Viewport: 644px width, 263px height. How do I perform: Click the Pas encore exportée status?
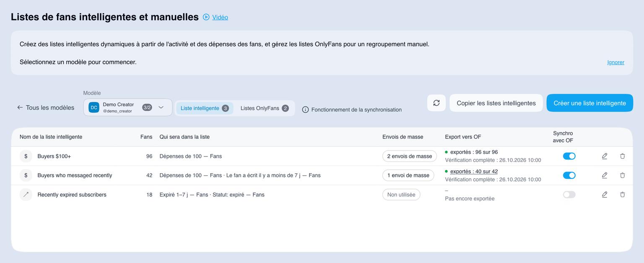tap(470, 198)
